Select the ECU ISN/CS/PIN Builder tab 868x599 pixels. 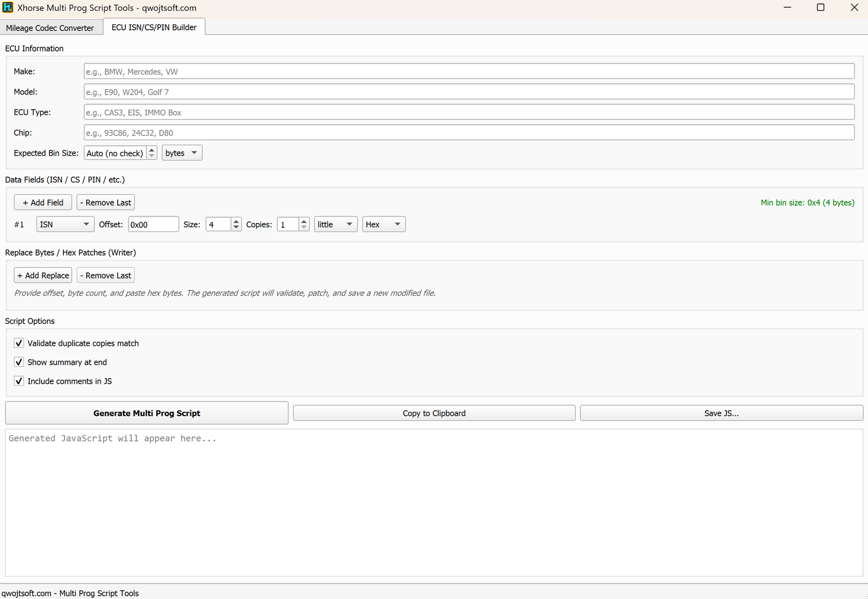point(154,27)
